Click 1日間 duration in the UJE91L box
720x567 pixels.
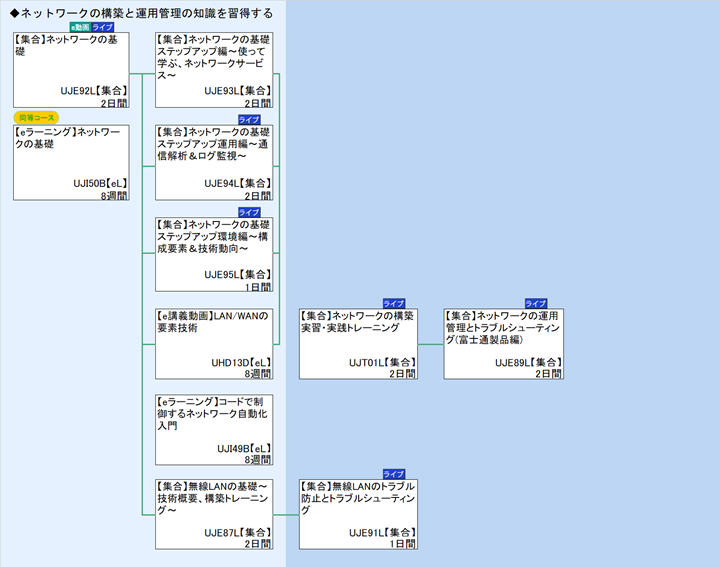[402, 544]
